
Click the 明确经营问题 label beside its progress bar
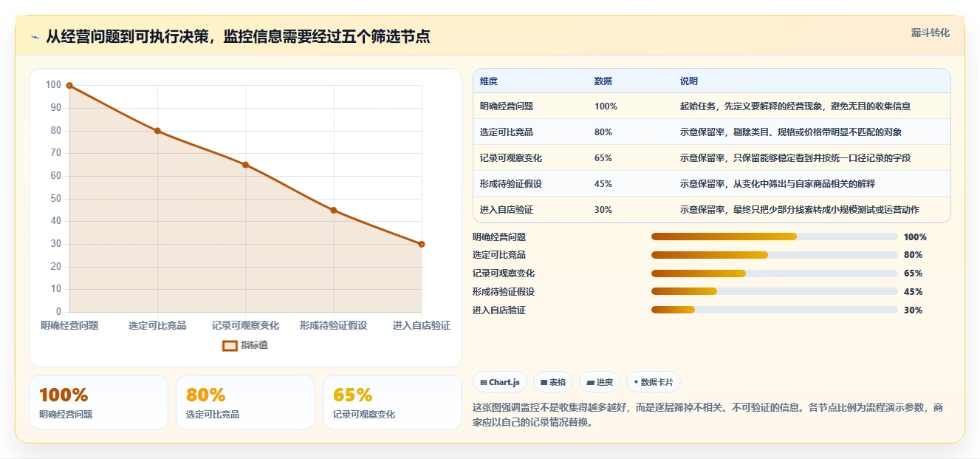[x=499, y=237]
